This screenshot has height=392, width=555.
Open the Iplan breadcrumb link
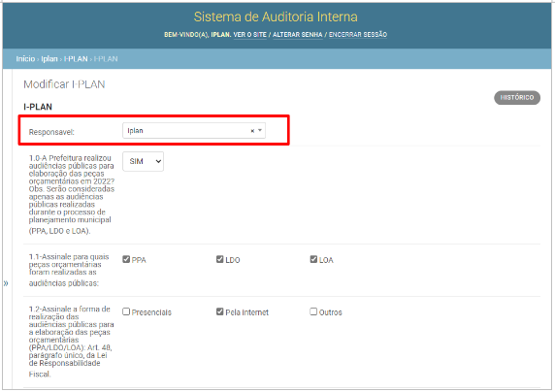pyautogui.click(x=49, y=59)
